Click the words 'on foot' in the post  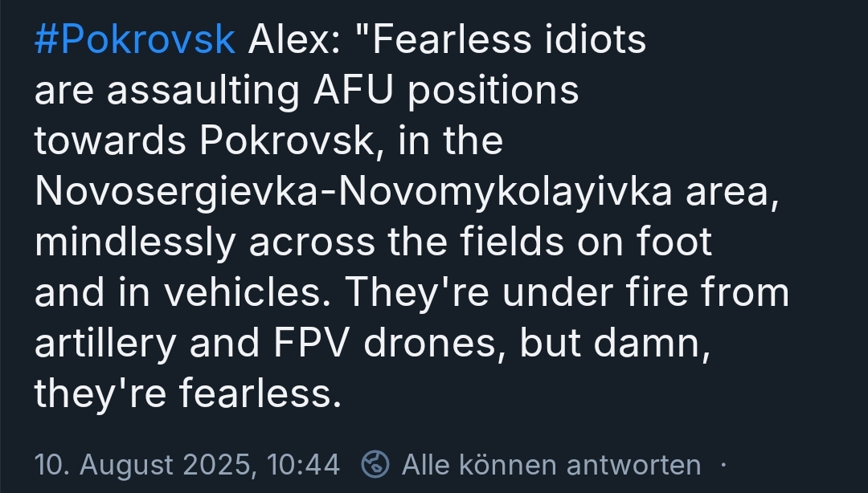663,242
